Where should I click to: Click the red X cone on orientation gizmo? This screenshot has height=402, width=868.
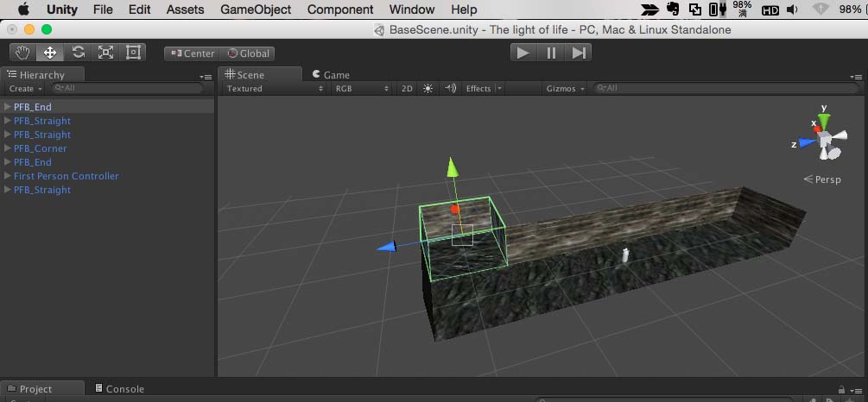[817, 129]
